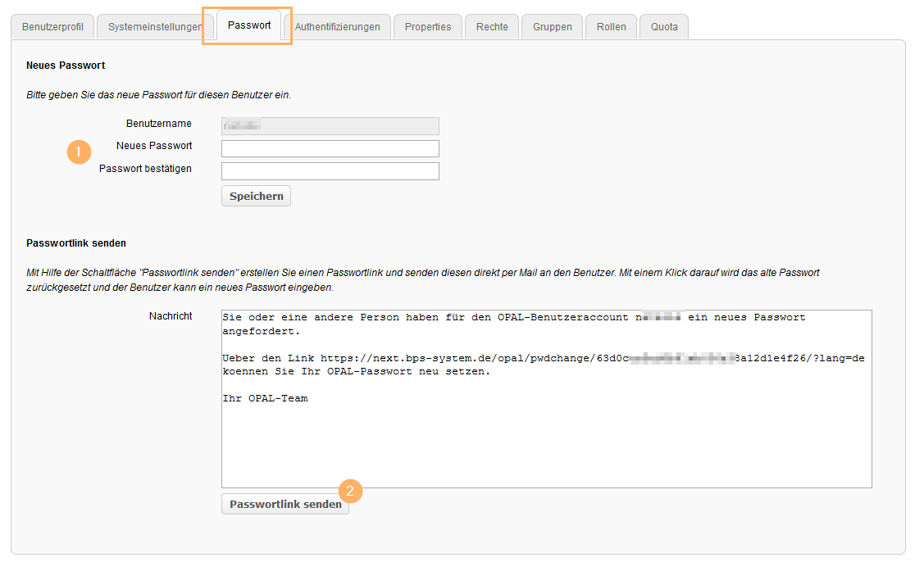Viewport: 924px width, 562px height.
Task: Click the disabled Benutzername field
Action: pos(330,126)
